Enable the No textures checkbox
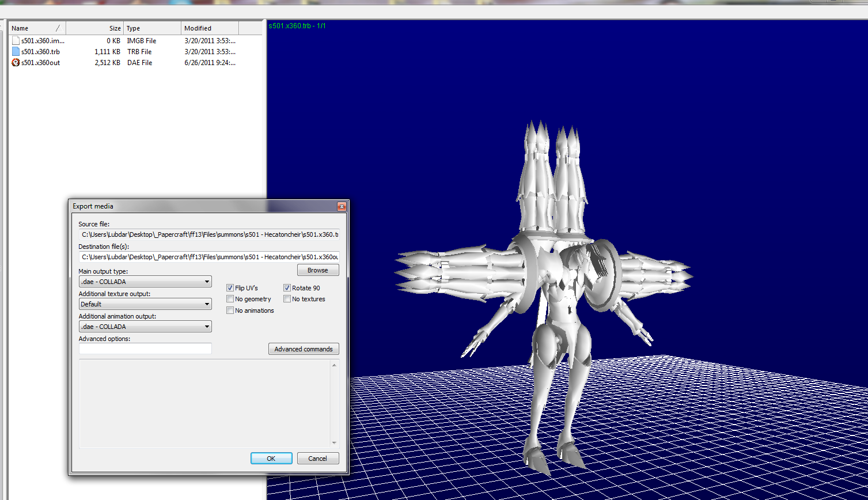Viewport: 868px width, 500px height. coord(287,299)
